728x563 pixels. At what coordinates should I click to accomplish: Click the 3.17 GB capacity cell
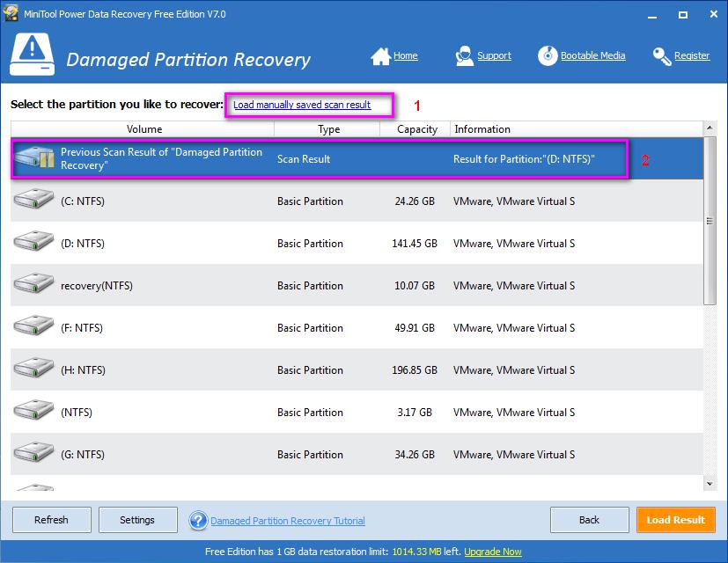pyautogui.click(x=415, y=413)
